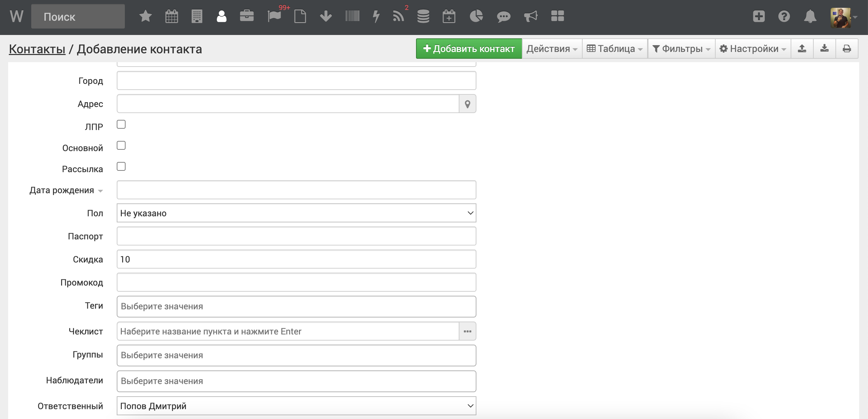868x419 pixels.
Task: Click the pie chart reports icon
Action: click(x=476, y=16)
